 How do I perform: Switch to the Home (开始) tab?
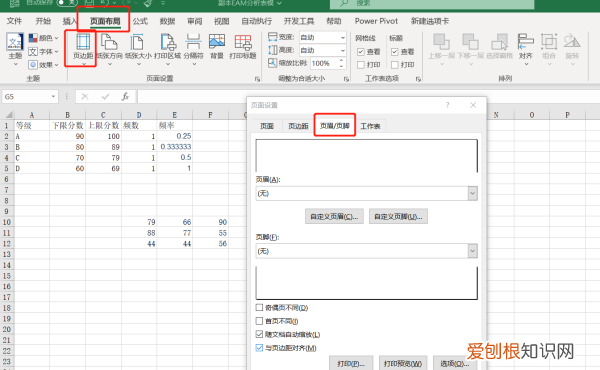(x=43, y=21)
